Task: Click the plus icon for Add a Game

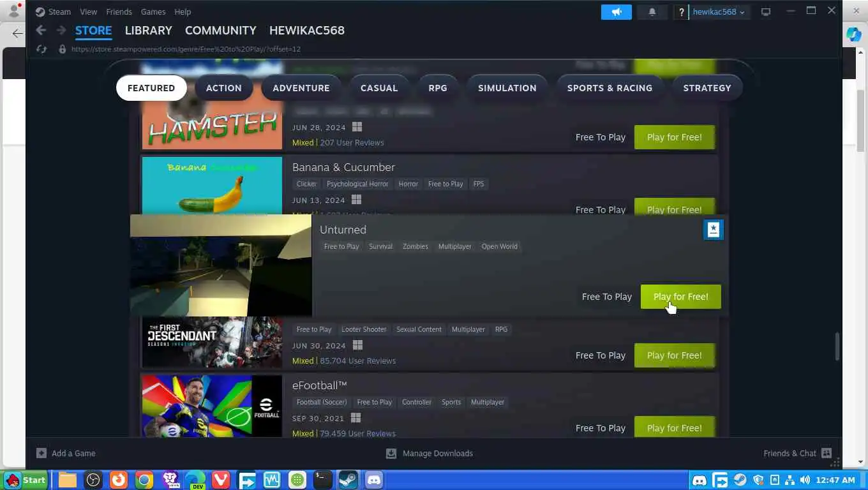Action: [41, 453]
